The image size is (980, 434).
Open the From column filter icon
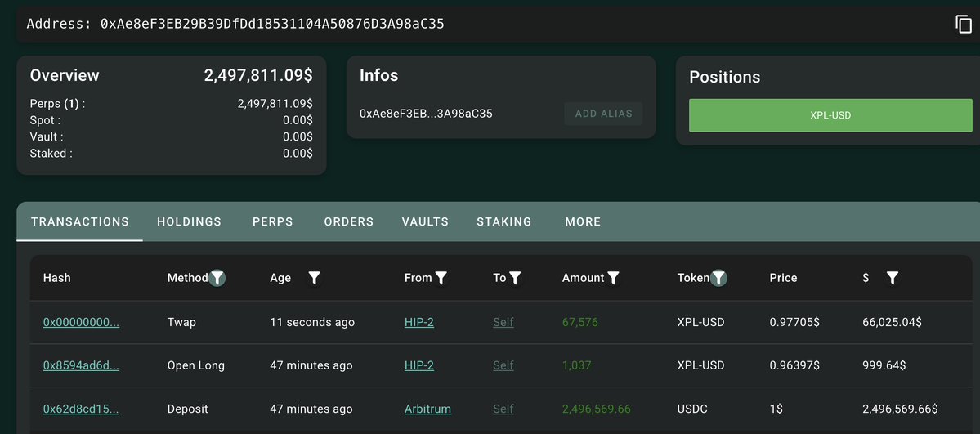tap(441, 278)
